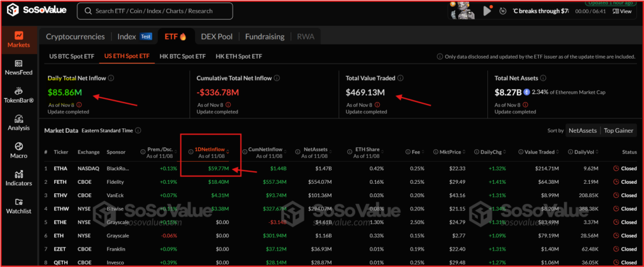This screenshot has height=267, width=644.
Task: Click the search box for ETF / Coin / Index
Action: pos(155,11)
